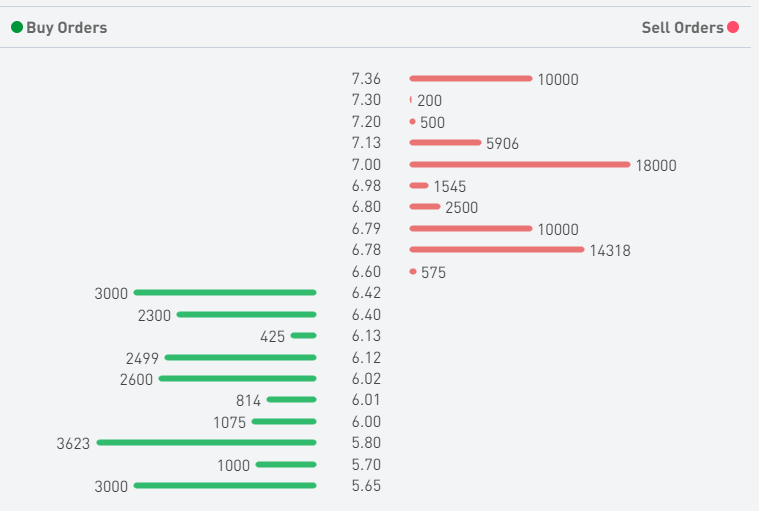Screen dimensions: 759x511
Task: Click the Buy Orders legend label
Action: coord(66,28)
